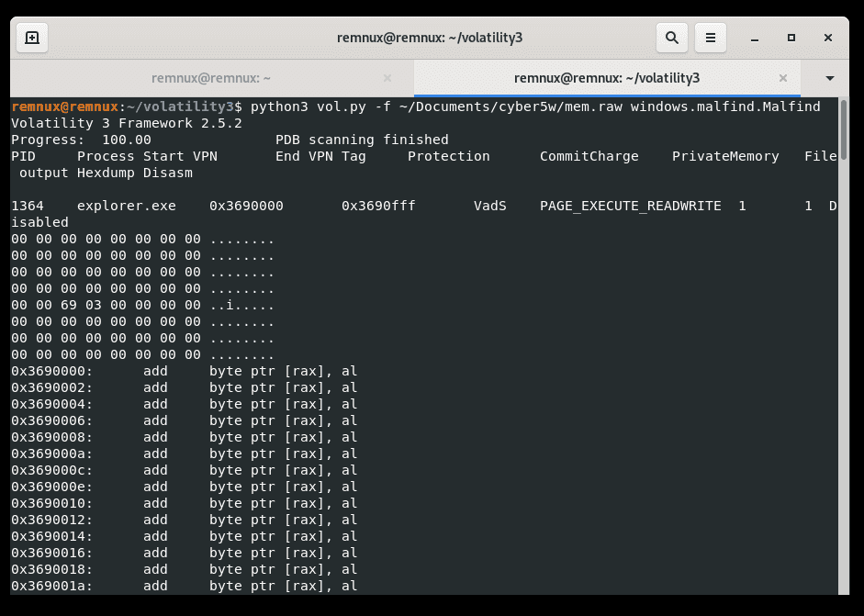Close the terminal window
Image resolution: width=864 pixels, height=616 pixels.
tap(827, 38)
